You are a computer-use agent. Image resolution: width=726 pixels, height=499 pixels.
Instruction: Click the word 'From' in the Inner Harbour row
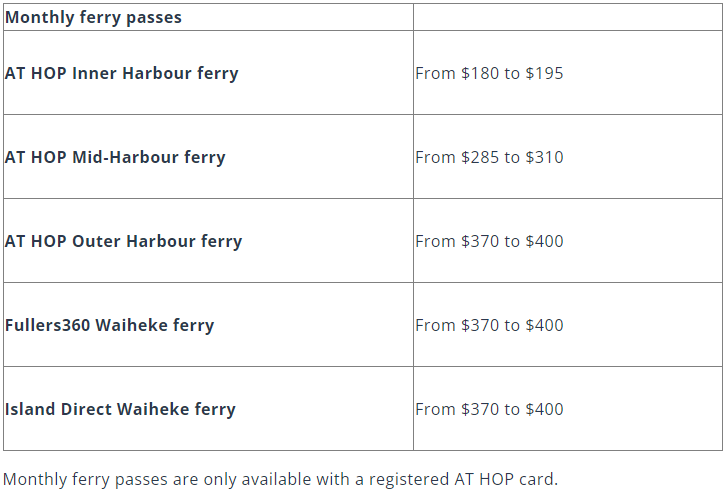[435, 73]
